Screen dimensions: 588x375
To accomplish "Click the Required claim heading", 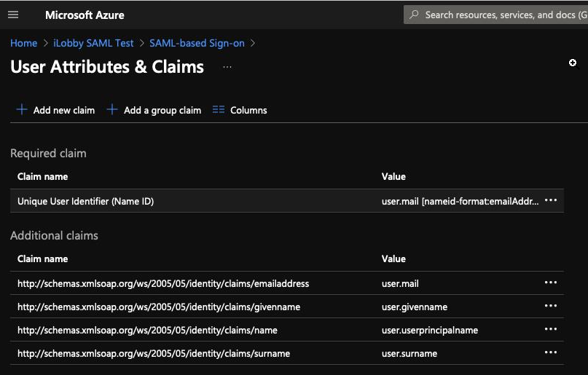I will 48,153.
